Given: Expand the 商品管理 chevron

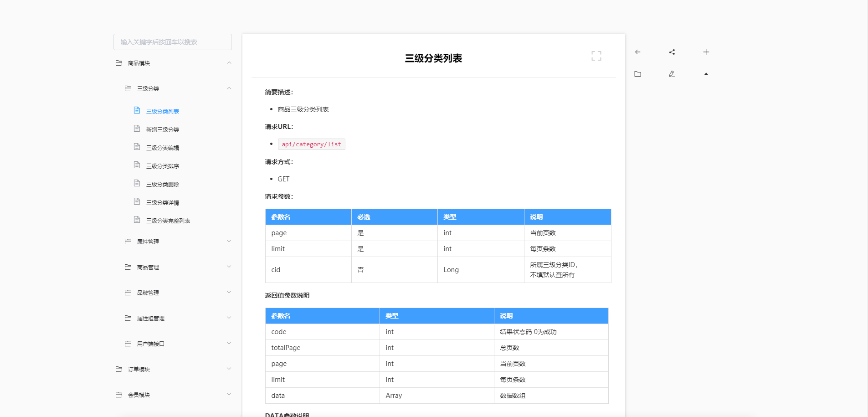Looking at the screenshot, I should click(x=229, y=267).
